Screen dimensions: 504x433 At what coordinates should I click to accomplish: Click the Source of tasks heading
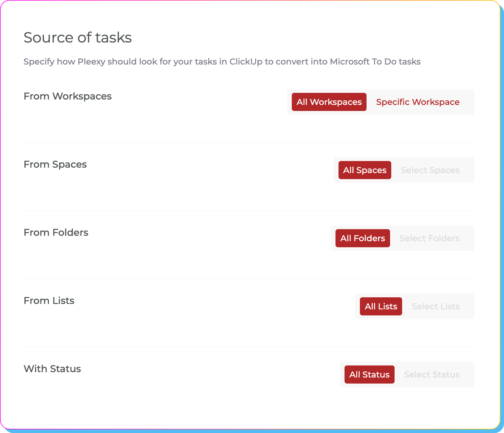click(x=78, y=38)
